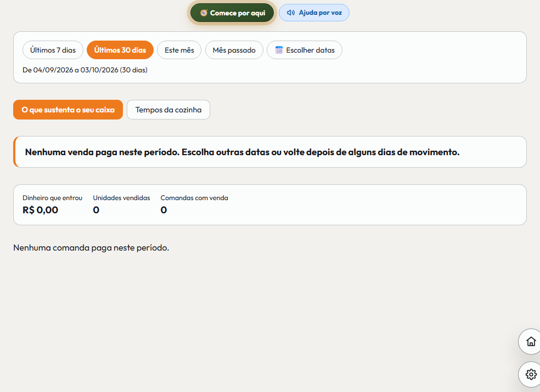The height and width of the screenshot is (392, 540).
Task: Click the Dinheiro que entrou label
Action: coord(52,198)
